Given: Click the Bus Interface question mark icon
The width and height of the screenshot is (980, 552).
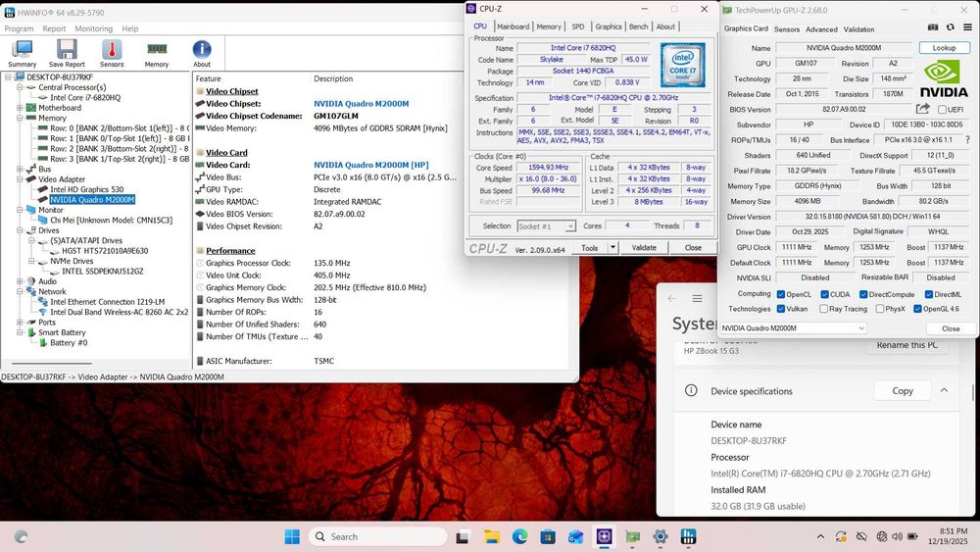Looking at the screenshot, I should point(968,140).
